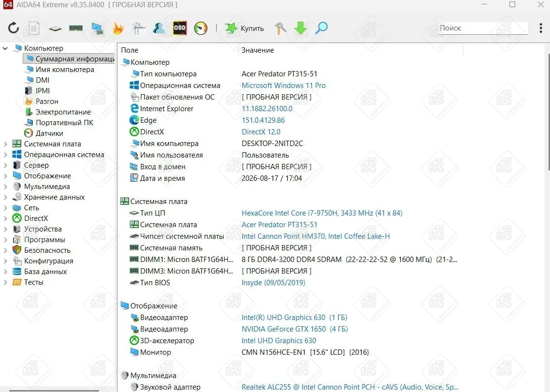The height and width of the screenshot is (392, 550).
Task: Click the user icon in toolbar
Action: pyautogui.click(x=159, y=28)
